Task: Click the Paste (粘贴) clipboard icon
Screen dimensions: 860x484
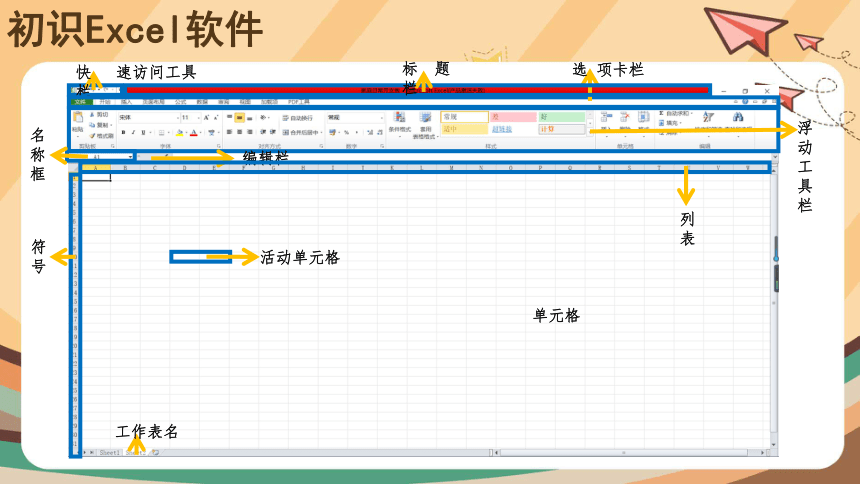Action: click(78, 116)
